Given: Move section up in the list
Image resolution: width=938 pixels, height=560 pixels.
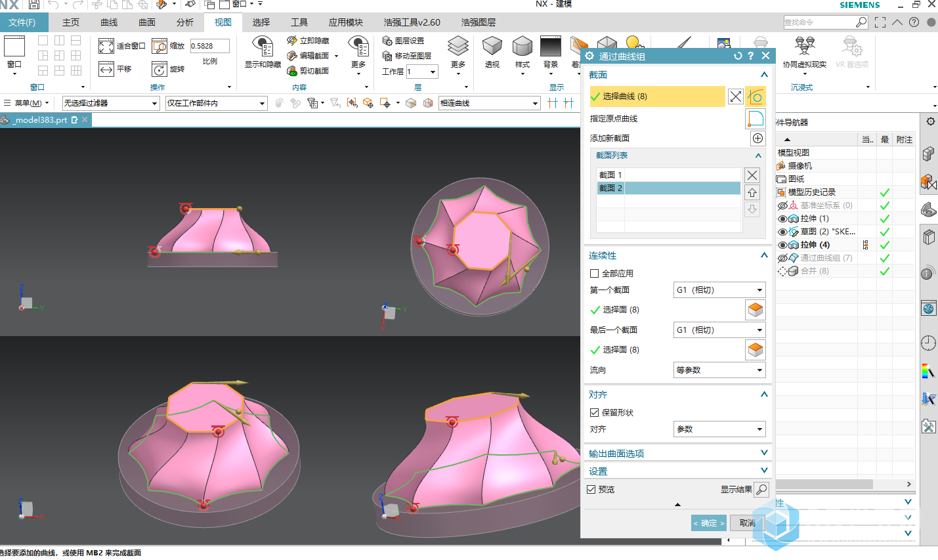Looking at the screenshot, I should click(x=752, y=192).
